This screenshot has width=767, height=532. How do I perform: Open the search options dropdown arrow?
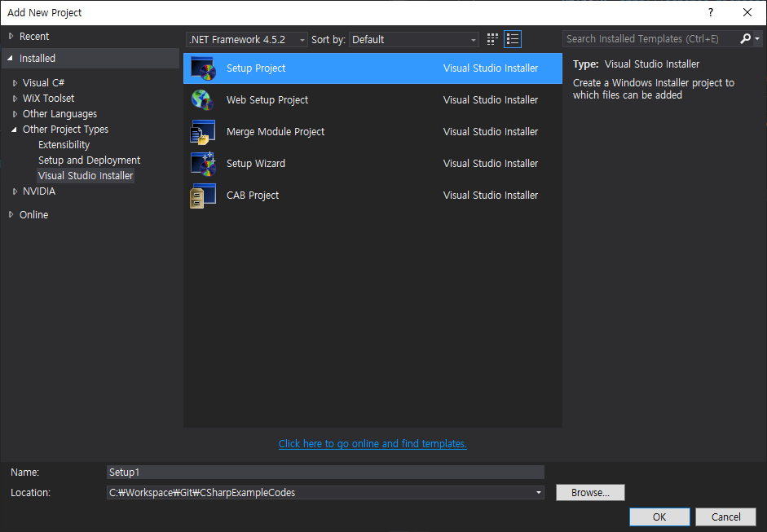pos(757,38)
